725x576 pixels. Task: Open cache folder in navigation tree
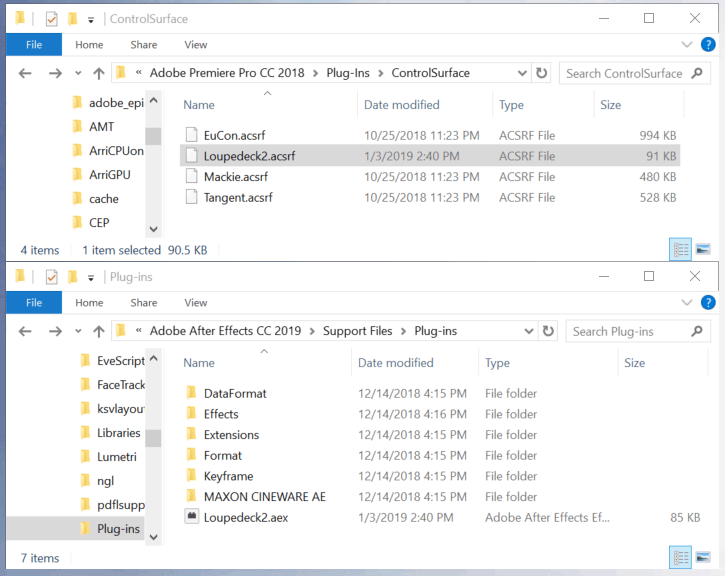(96, 199)
